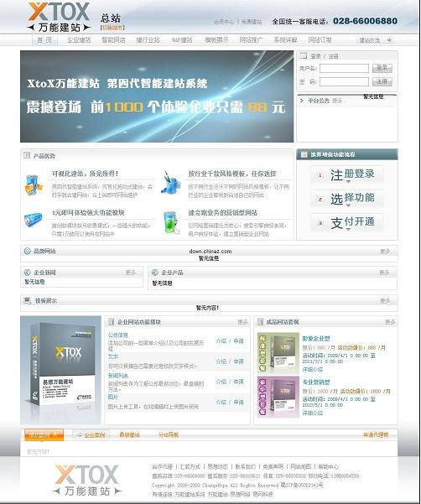The height and width of the screenshot is (504, 421).
Task: Open the WAP建站 navigation item
Action: (182, 40)
